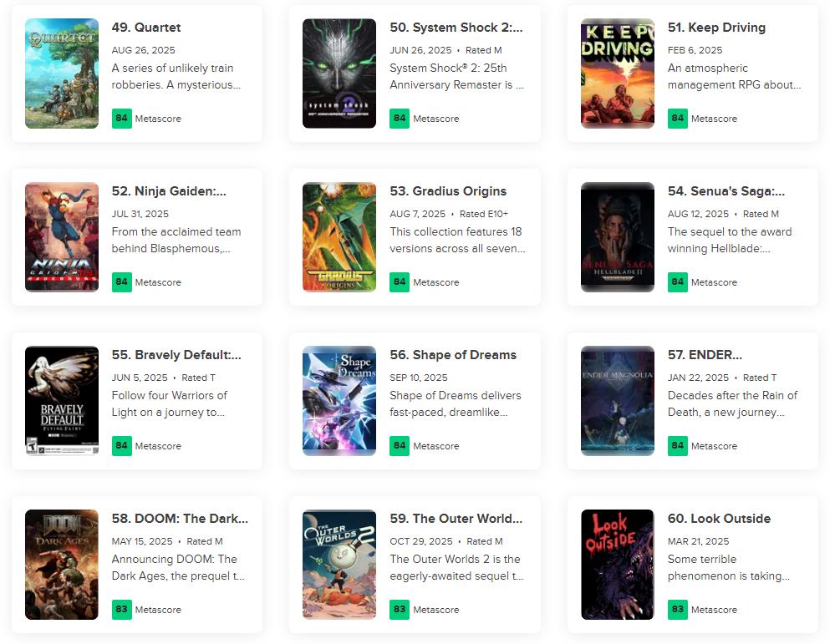The width and height of the screenshot is (835, 644).
Task: Click the 83 Metascore badge for Look Outside
Action: (677, 610)
